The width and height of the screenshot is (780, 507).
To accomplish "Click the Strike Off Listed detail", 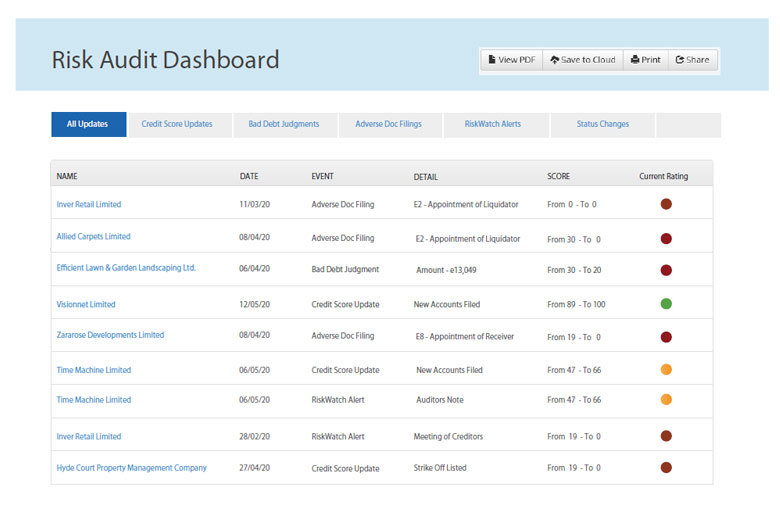I will pyautogui.click(x=440, y=468).
